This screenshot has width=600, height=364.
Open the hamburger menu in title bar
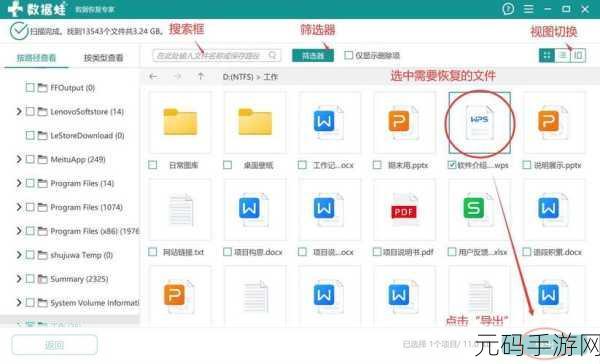click(528, 9)
